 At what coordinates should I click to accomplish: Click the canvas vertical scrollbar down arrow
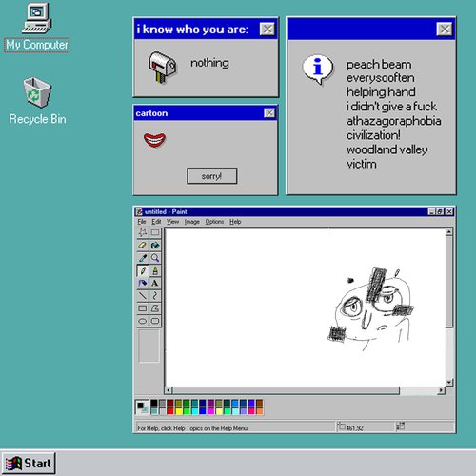tap(449, 382)
